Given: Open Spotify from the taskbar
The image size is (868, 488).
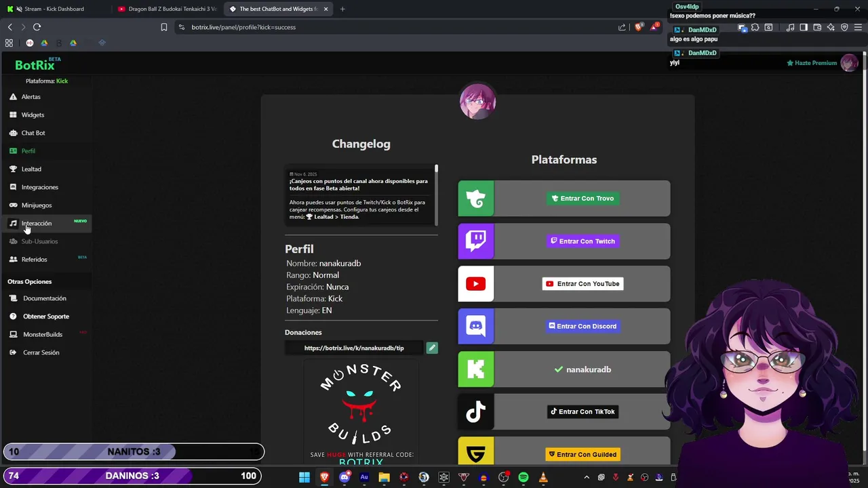Looking at the screenshot, I should pyautogui.click(x=524, y=477).
